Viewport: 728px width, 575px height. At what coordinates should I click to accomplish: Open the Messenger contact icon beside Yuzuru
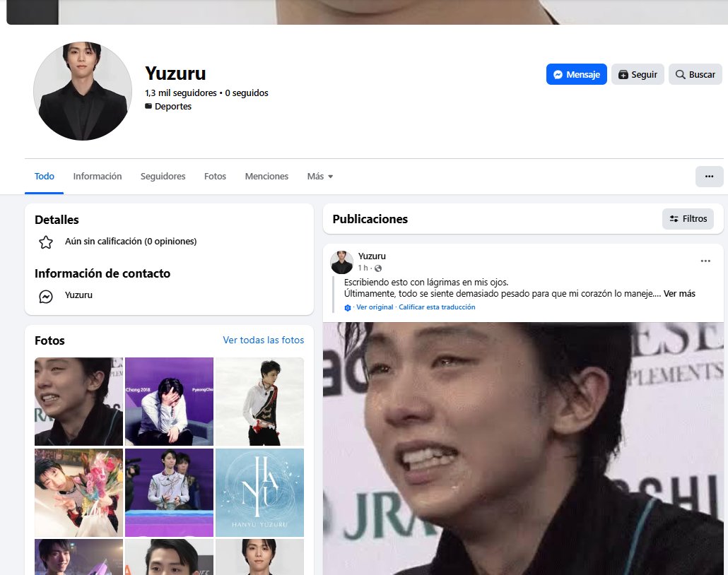pyautogui.click(x=46, y=295)
